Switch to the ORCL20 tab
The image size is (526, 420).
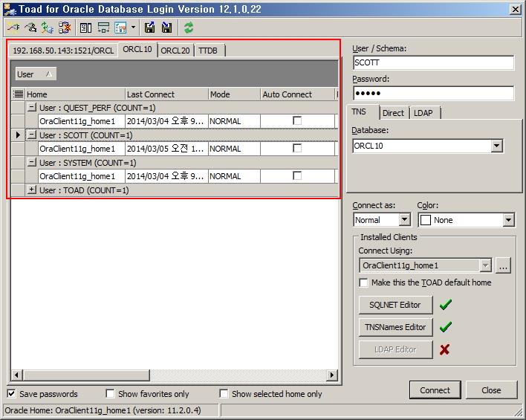point(175,51)
